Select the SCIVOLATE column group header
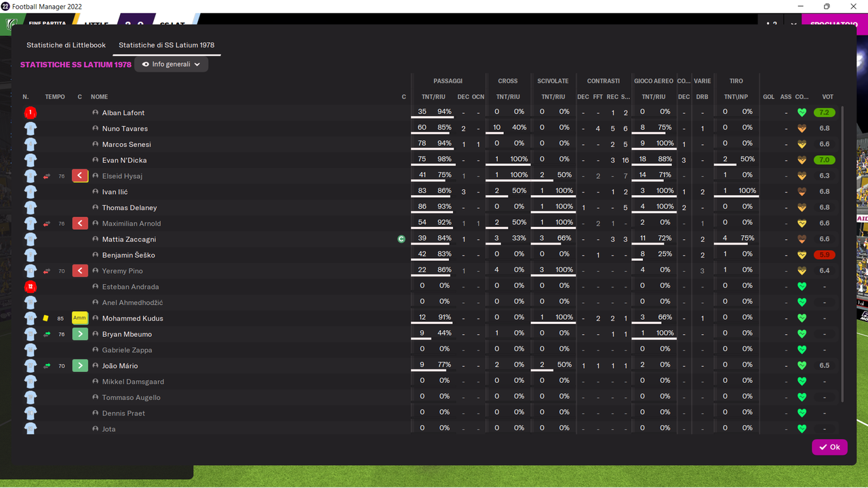Viewport: 868px width, 488px height. [x=553, y=81]
